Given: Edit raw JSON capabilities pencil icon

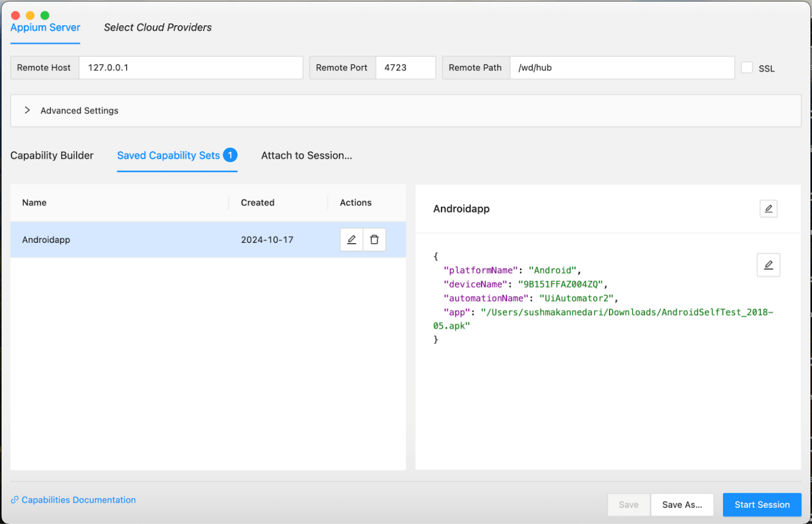Looking at the screenshot, I should (x=768, y=265).
